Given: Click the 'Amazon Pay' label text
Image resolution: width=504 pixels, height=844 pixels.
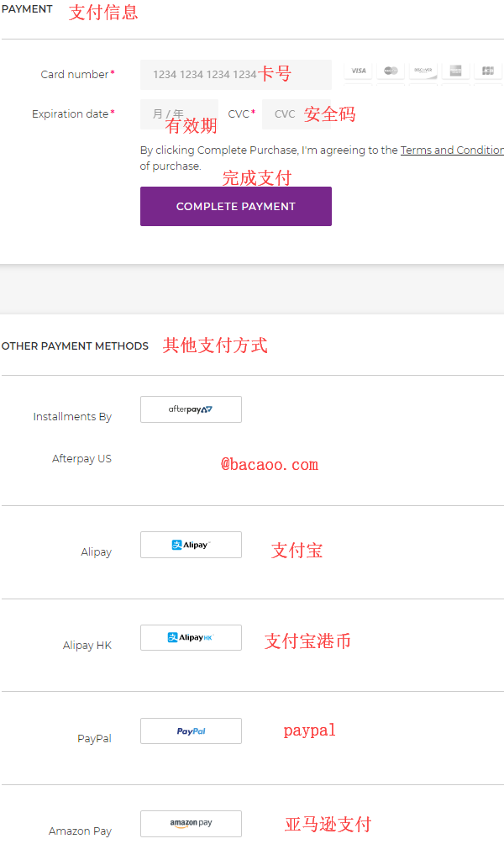Looking at the screenshot, I should 80,831.
